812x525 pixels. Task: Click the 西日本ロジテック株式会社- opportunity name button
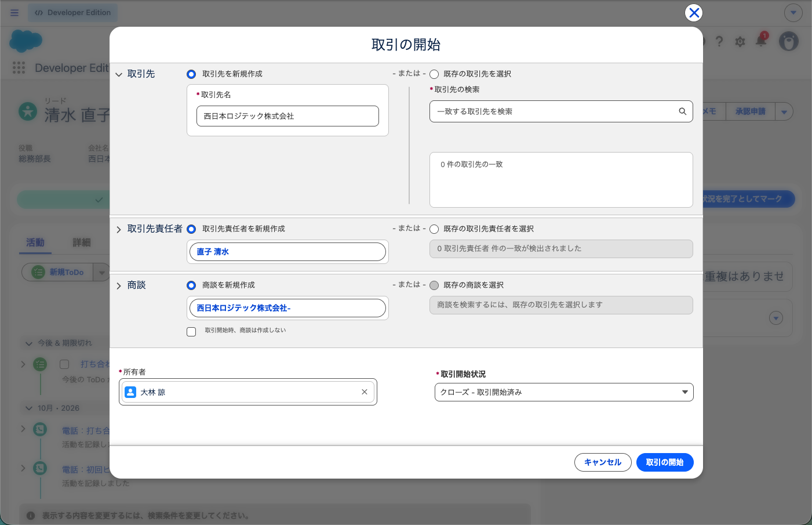[x=287, y=308]
